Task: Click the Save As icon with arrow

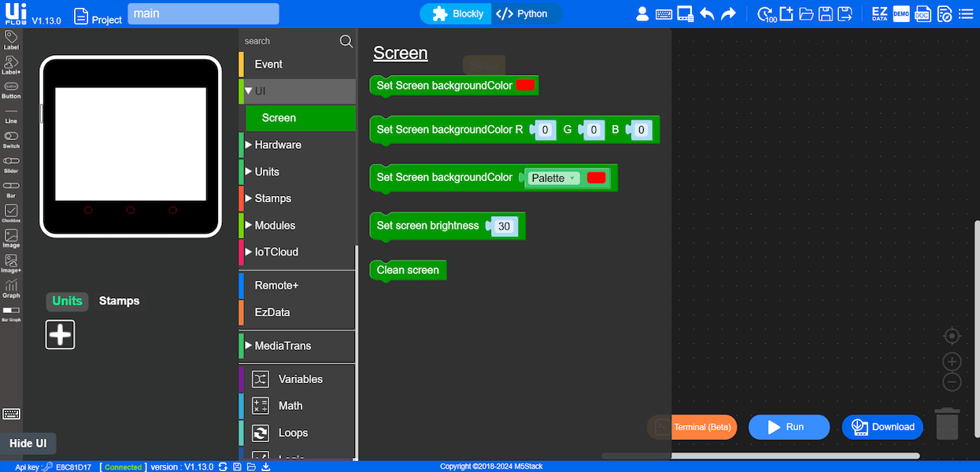Action: point(845,14)
